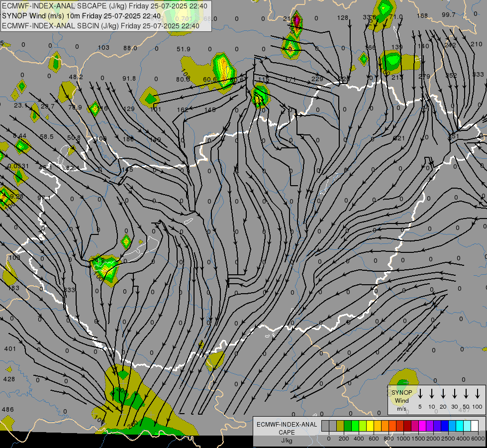Click the 400 tick label on CAPE scale
Image resolution: width=487 pixels, height=448 pixels.
tap(359, 439)
